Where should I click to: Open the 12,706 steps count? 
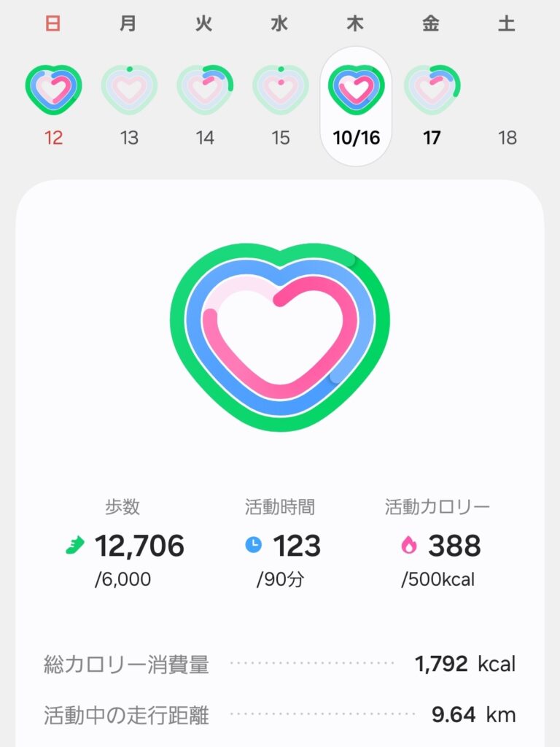click(139, 546)
